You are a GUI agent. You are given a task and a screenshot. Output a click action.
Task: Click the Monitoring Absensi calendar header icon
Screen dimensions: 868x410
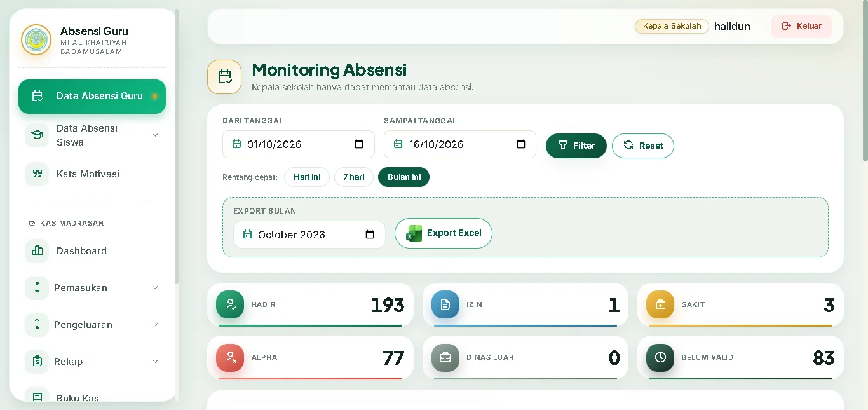click(224, 77)
